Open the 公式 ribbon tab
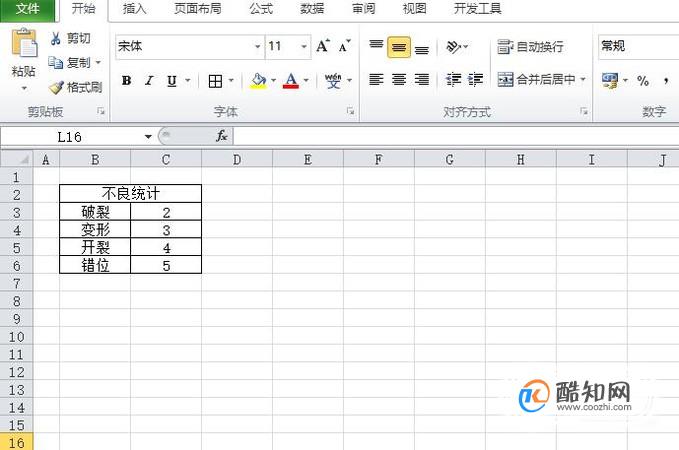 coord(261,9)
